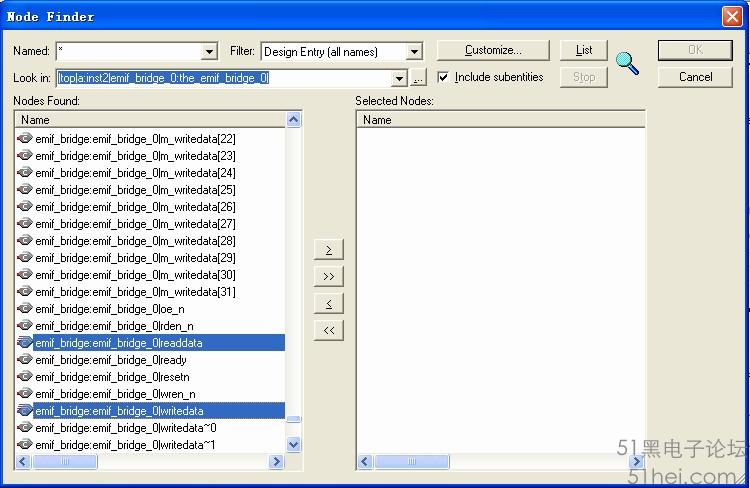Click Nodes Found Name column header
Image resolution: width=750 pixels, height=488 pixels.
coord(150,120)
